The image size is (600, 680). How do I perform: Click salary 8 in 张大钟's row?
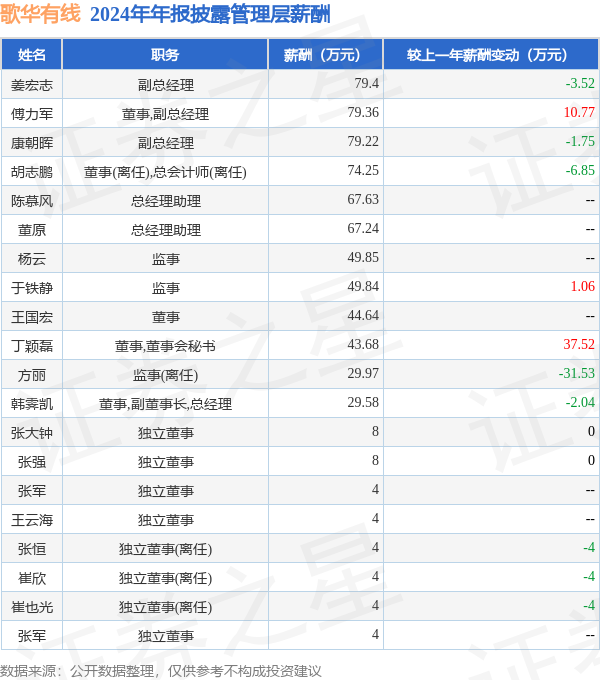[375, 432]
